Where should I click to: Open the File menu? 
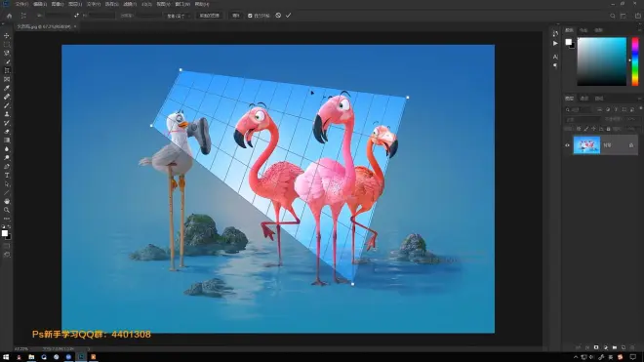(21, 4)
